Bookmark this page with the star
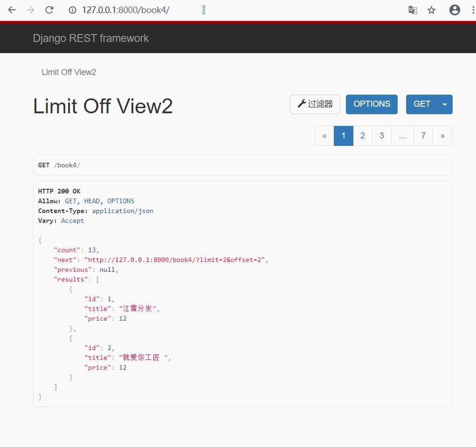 point(432,10)
